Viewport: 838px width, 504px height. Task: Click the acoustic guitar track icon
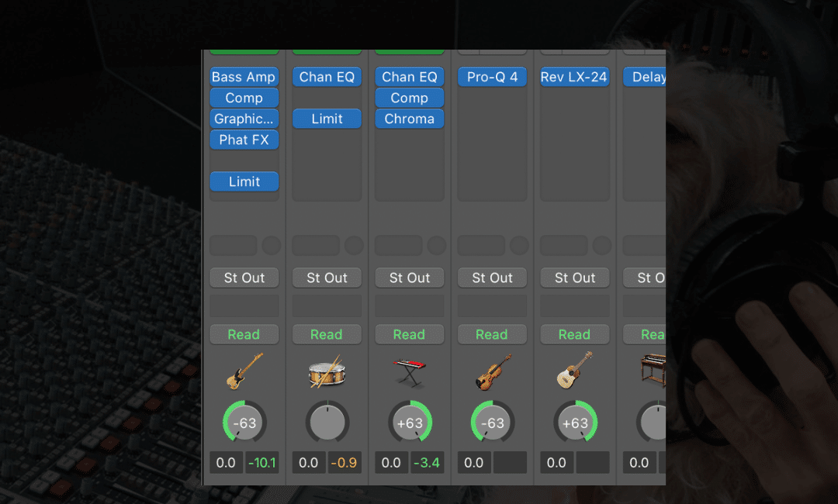[x=575, y=371]
